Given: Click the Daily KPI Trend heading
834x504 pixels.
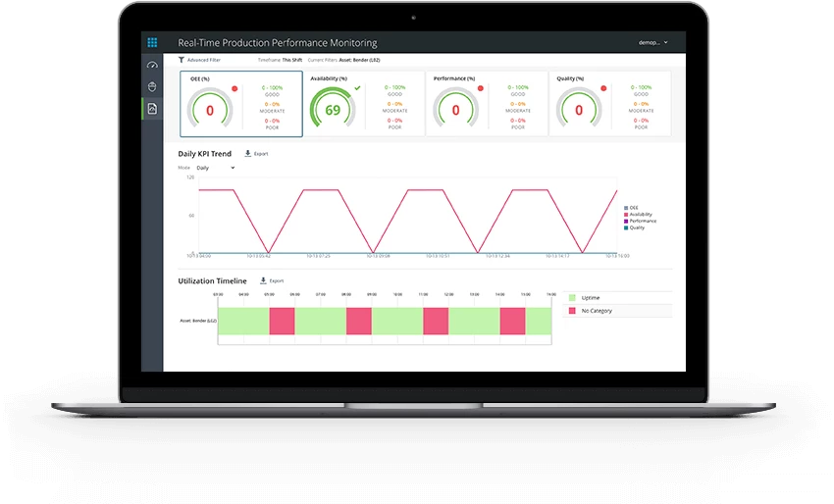Looking at the screenshot, I should 205,154.
